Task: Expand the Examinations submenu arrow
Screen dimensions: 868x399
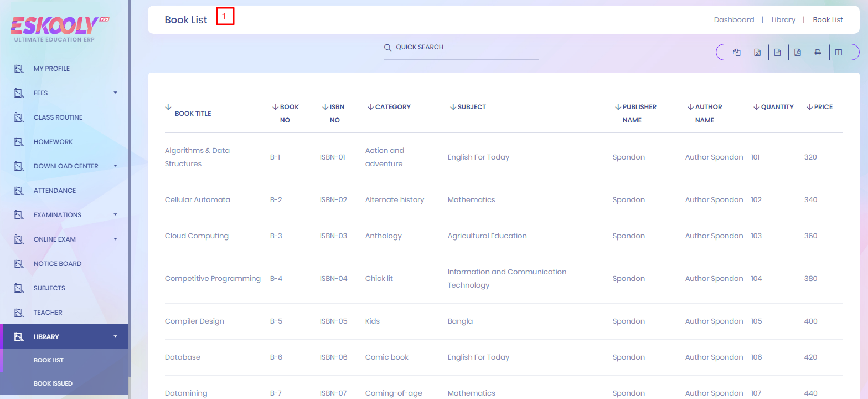Action: click(x=115, y=214)
